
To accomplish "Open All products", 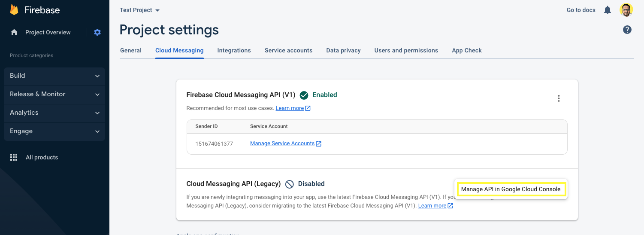I will pyautogui.click(x=42, y=157).
